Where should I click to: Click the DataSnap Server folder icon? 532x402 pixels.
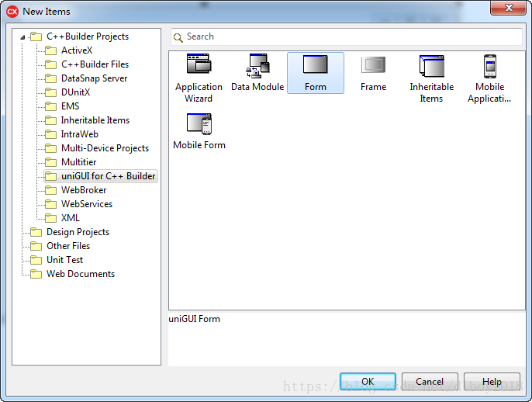51,78
